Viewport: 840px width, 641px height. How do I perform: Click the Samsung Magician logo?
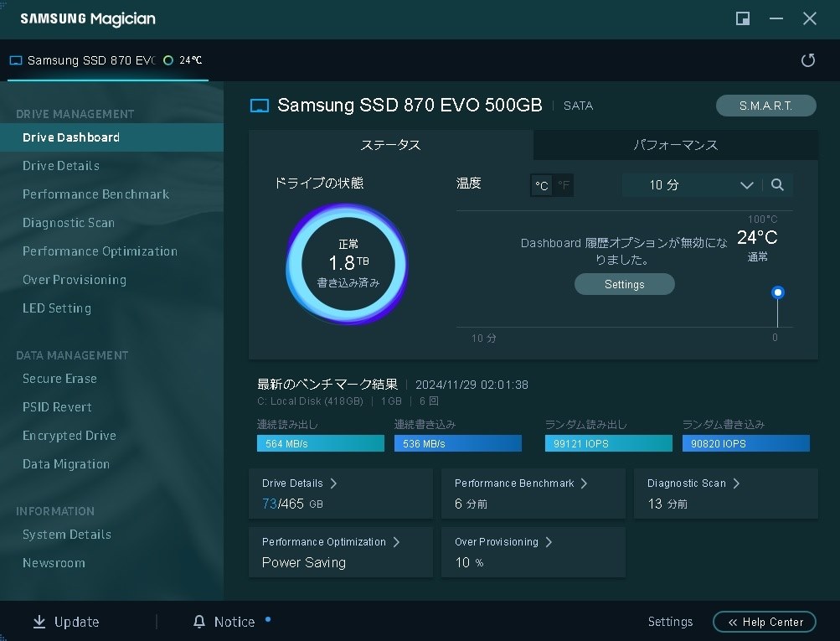pos(88,18)
